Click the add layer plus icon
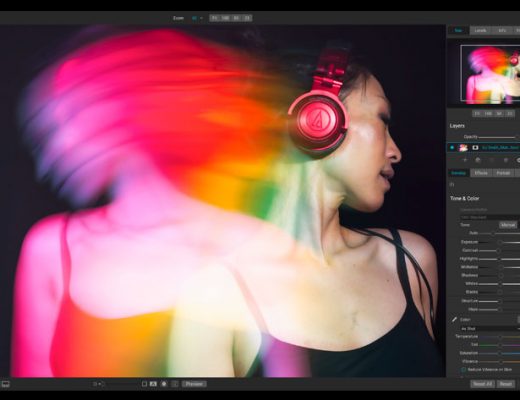This screenshot has height=400, width=520. point(465,160)
